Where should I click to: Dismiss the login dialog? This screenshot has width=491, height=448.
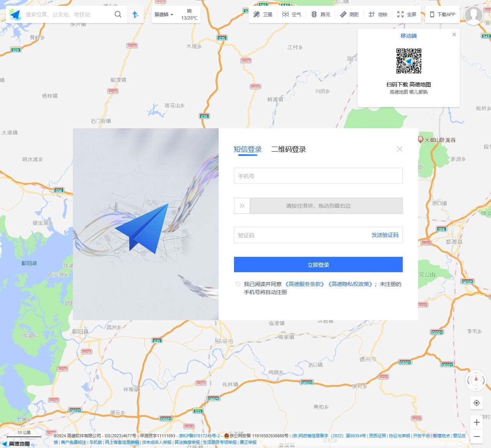pyautogui.click(x=400, y=149)
